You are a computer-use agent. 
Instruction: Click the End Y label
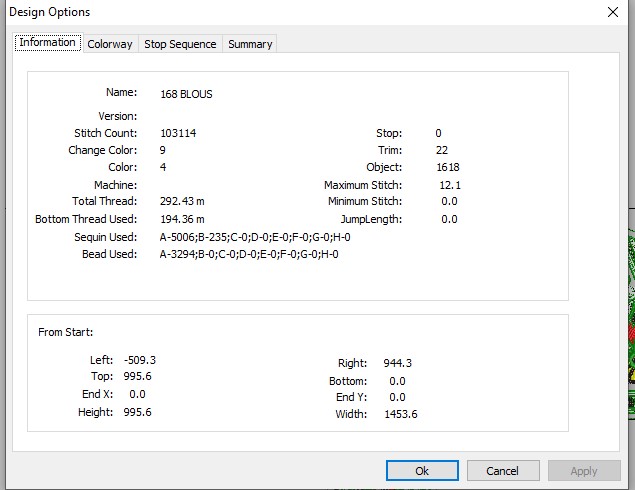(352, 397)
